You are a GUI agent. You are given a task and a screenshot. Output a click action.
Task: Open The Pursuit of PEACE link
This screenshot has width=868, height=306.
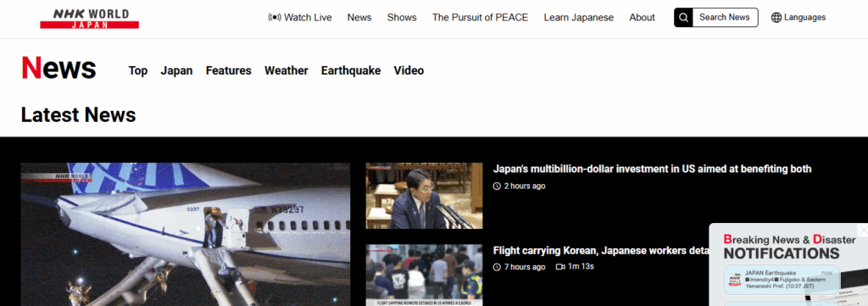pos(480,17)
